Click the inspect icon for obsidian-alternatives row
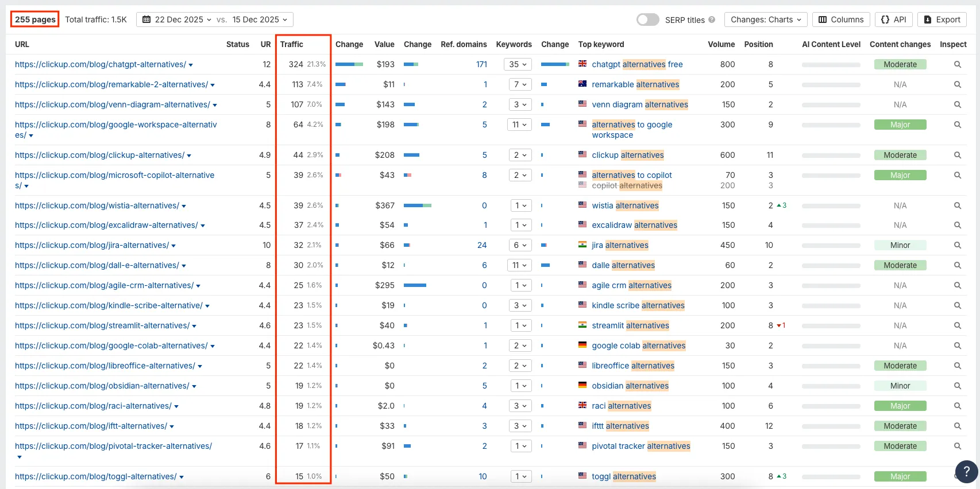Viewport: 980px width, 489px height. pos(957,386)
